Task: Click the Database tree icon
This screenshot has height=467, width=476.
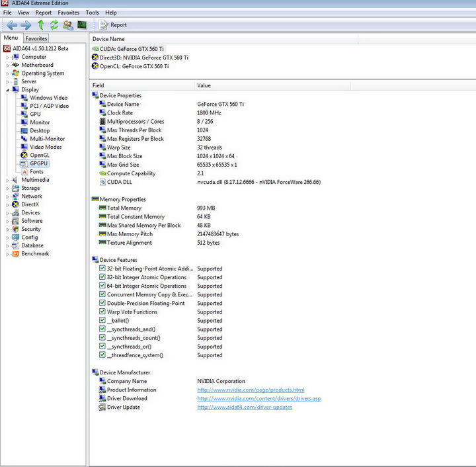Action: [15, 245]
